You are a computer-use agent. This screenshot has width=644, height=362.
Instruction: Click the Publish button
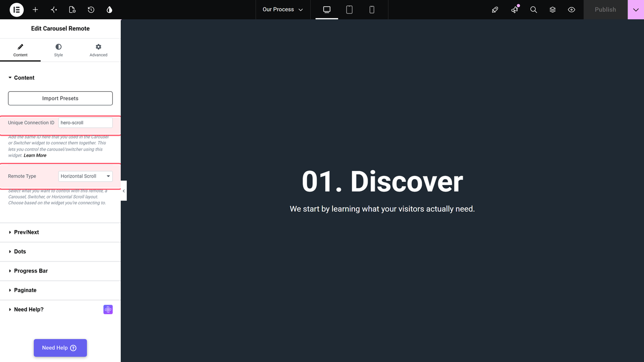tap(605, 10)
